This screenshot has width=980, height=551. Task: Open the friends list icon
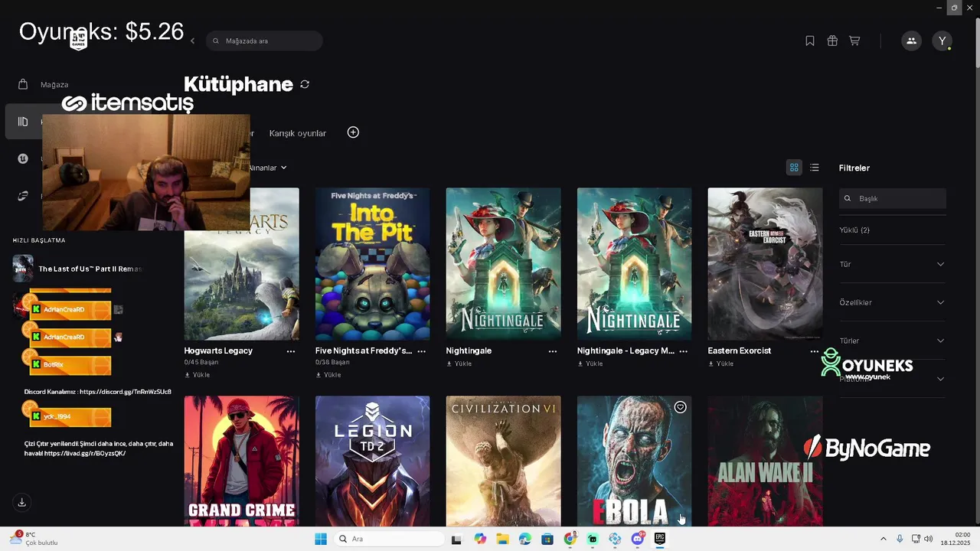pyautogui.click(x=911, y=41)
